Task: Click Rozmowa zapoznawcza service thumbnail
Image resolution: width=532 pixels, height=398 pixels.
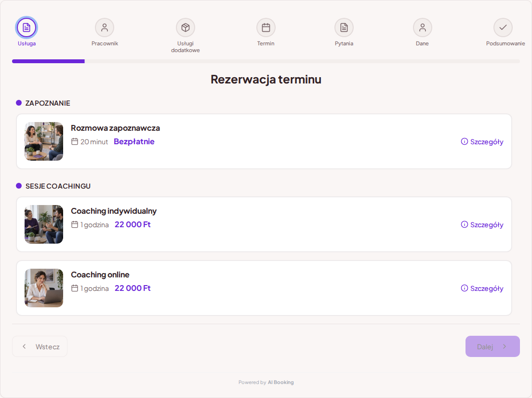Action: pos(44,141)
